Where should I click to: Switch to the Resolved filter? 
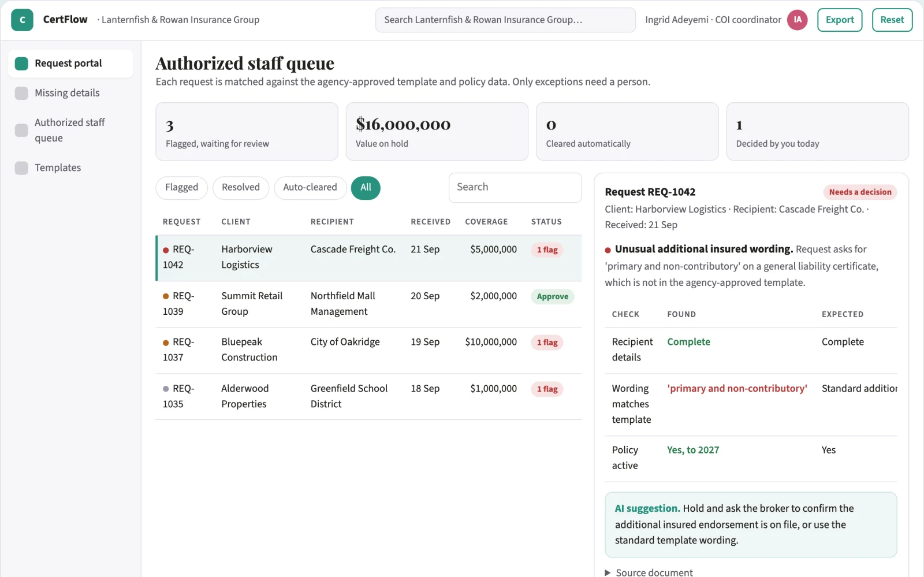click(241, 188)
